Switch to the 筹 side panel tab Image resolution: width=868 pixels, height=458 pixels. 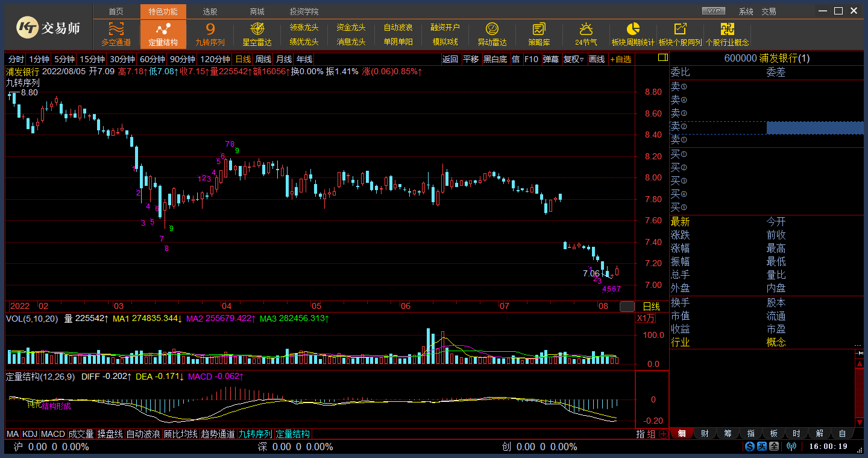(728, 433)
